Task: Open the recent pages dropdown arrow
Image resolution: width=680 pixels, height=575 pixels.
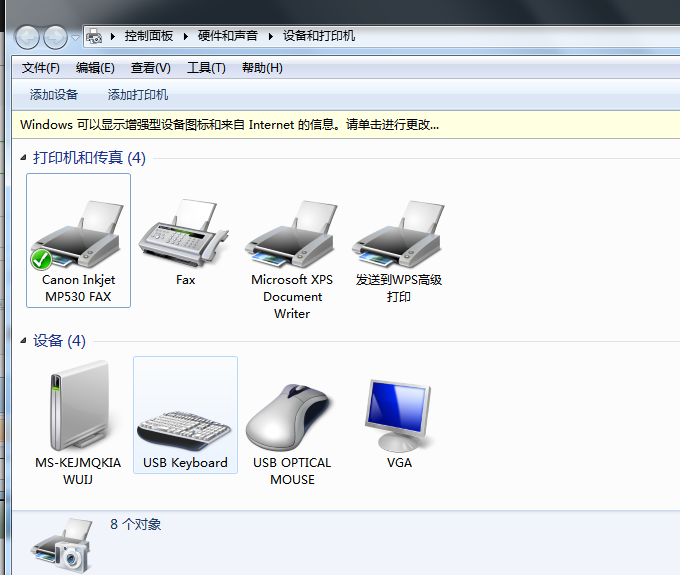Action: coord(75,38)
